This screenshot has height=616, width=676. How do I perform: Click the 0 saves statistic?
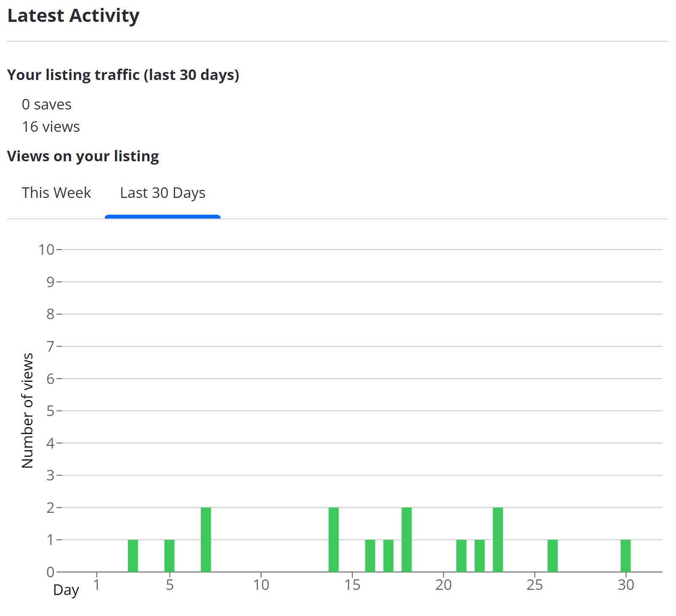pyautogui.click(x=47, y=104)
